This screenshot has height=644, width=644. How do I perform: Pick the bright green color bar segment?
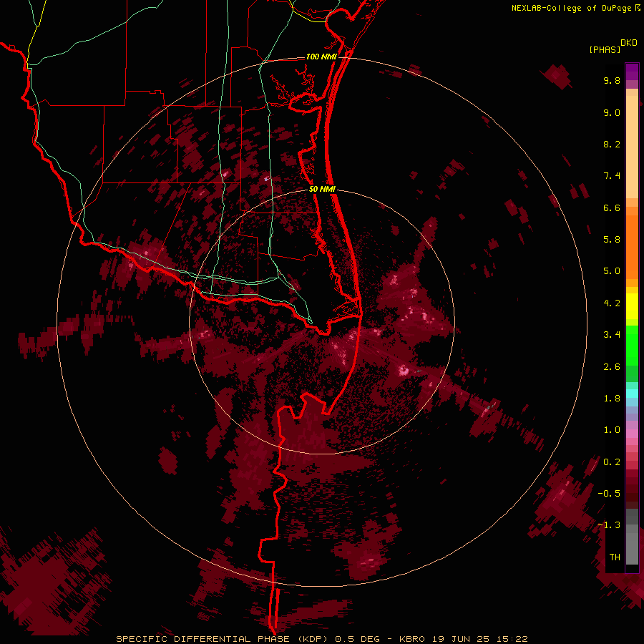coord(632,347)
